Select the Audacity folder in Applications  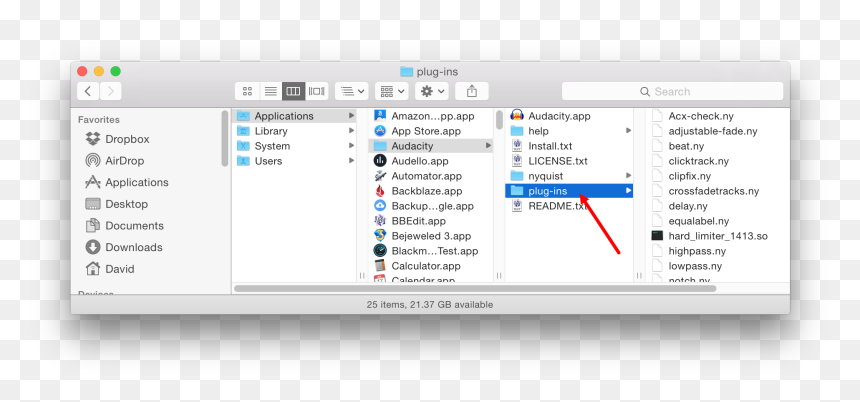click(x=431, y=146)
